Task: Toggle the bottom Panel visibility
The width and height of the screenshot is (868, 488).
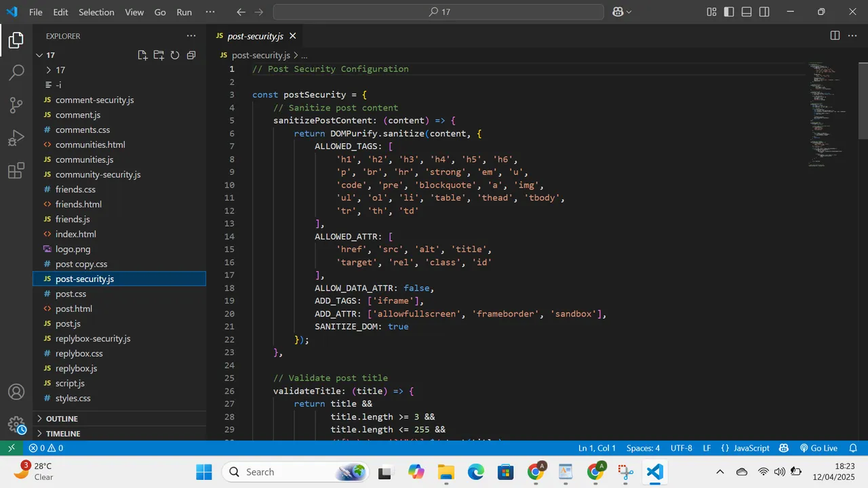Action: click(747, 12)
